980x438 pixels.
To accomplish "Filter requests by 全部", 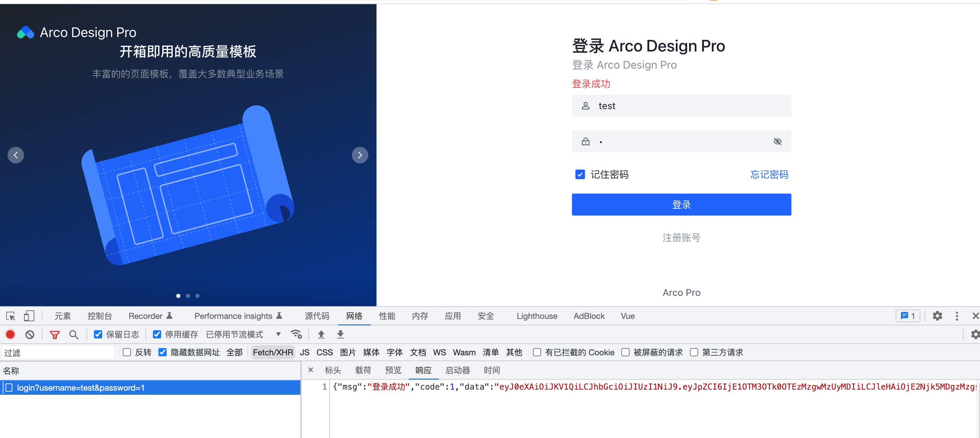I will [x=234, y=352].
